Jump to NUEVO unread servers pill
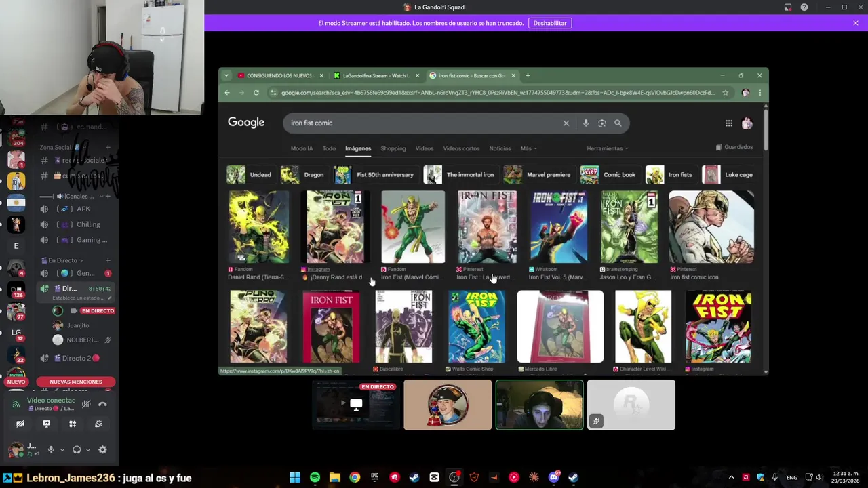The image size is (868, 488). point(16,382)
